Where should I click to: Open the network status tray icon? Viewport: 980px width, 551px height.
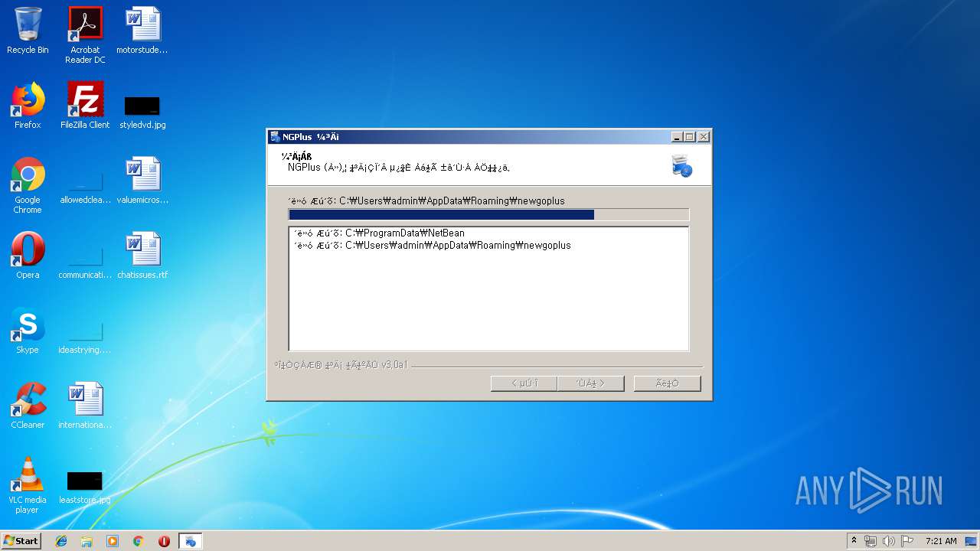[871, 541]
